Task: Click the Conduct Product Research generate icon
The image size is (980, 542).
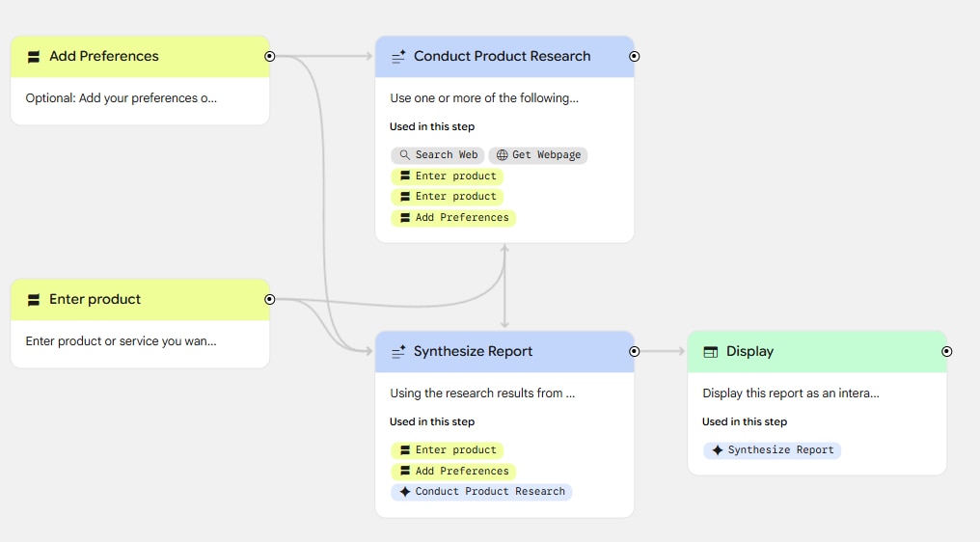Action: point(398,57)
